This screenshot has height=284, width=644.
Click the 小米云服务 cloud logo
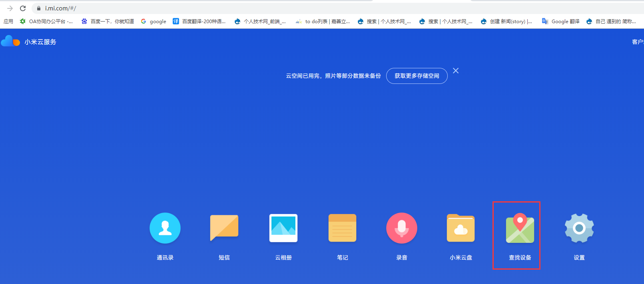tap(10, 41)
